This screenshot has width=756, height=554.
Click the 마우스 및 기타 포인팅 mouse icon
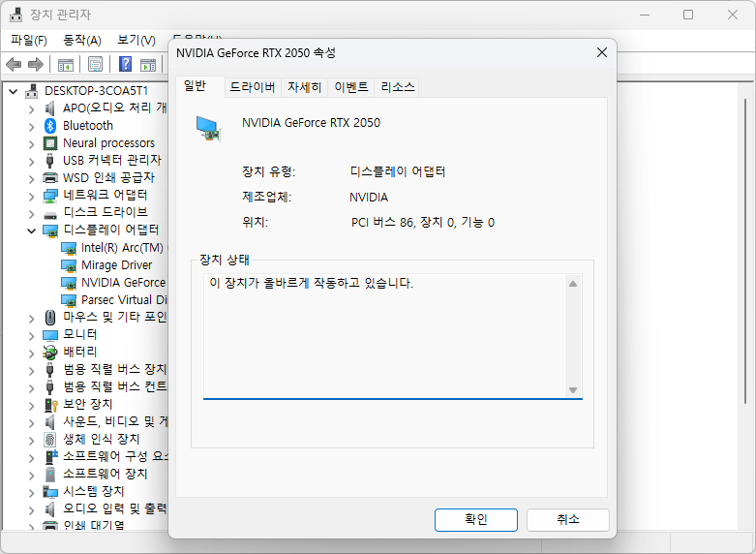point(50,317)
